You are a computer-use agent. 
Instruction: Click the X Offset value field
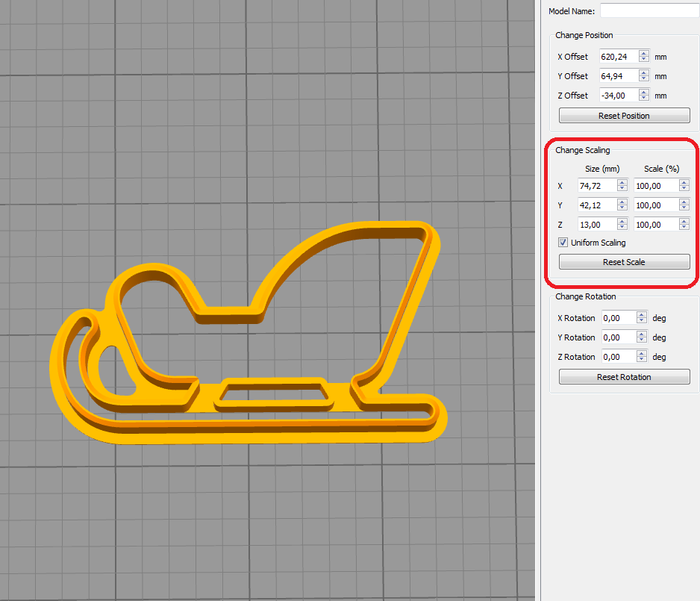point(619,56)
